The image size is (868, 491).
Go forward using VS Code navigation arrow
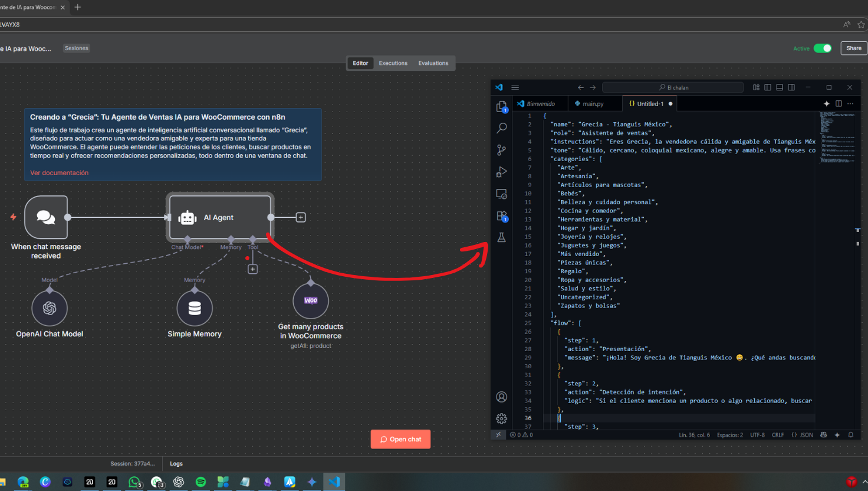pos(593,87)
